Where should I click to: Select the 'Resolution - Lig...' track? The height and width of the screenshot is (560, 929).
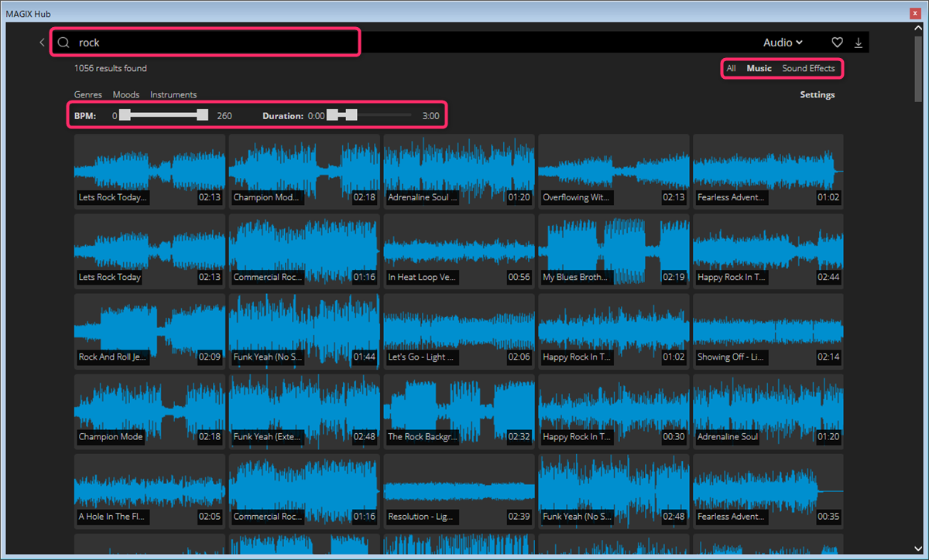459,490
